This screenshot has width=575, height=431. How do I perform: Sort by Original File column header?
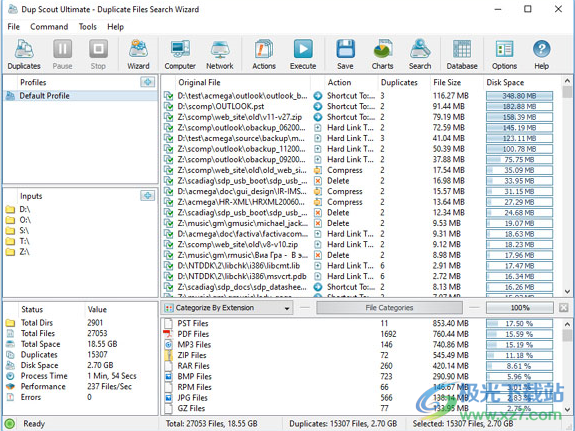coord(199,83)
